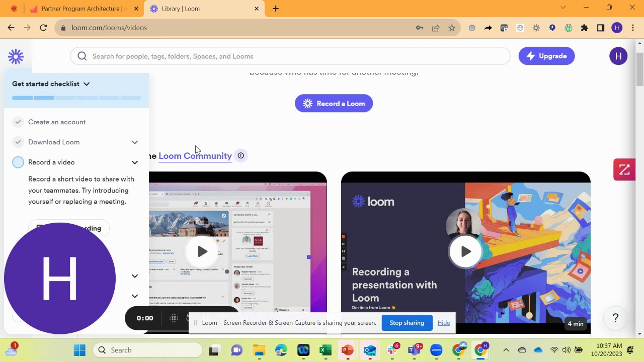644x362 pixels.
Task: Click the browser address bar URL
Action: (x=109, y=28)
